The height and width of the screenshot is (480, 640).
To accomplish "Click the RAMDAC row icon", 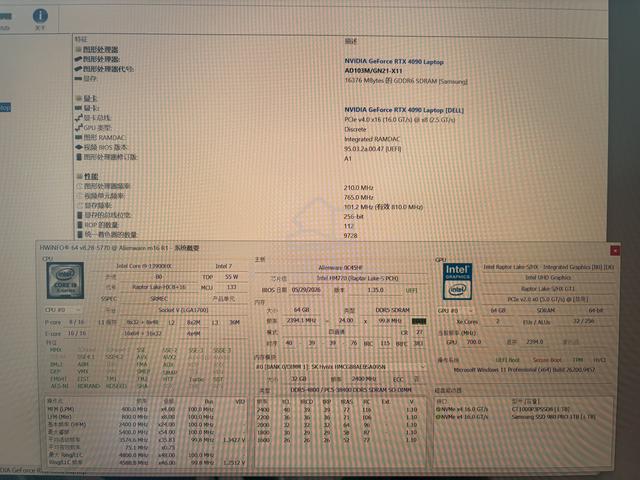I will (x=79, y=138).
